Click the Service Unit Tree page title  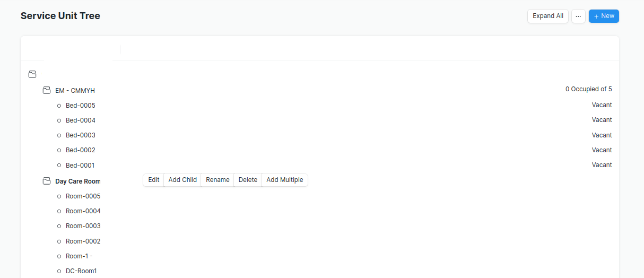click(x=60, y=16)
